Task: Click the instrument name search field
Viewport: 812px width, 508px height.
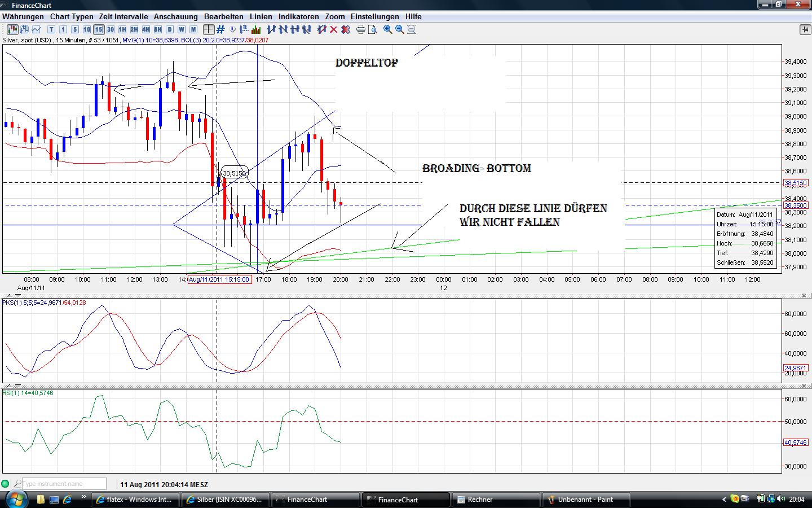Action: (x=64, y=484)
